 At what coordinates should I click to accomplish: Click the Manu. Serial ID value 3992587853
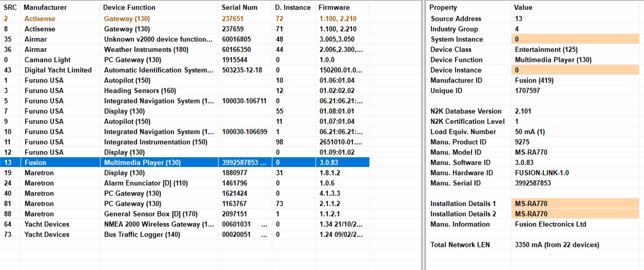[533, 183]
